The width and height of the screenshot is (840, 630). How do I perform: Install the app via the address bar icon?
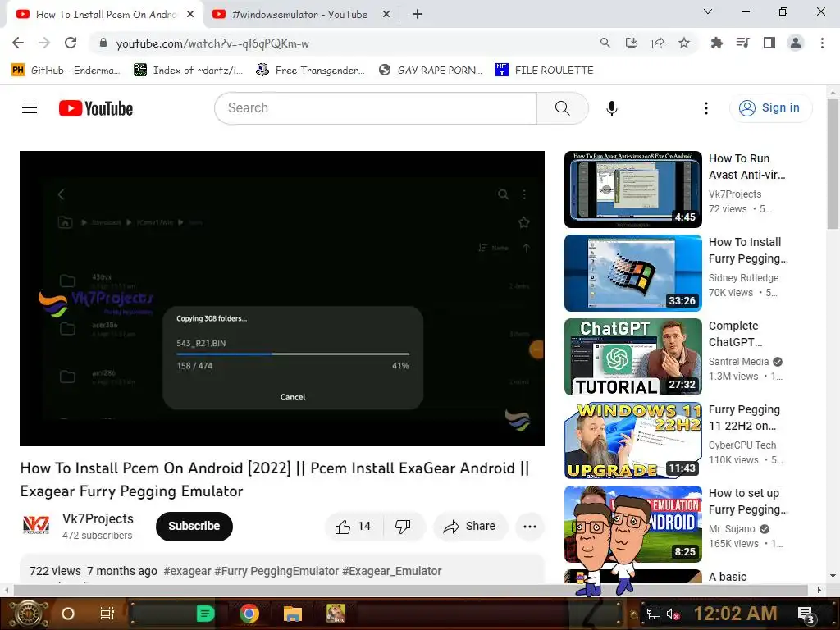pyautogui.click(x=632, y=43)
